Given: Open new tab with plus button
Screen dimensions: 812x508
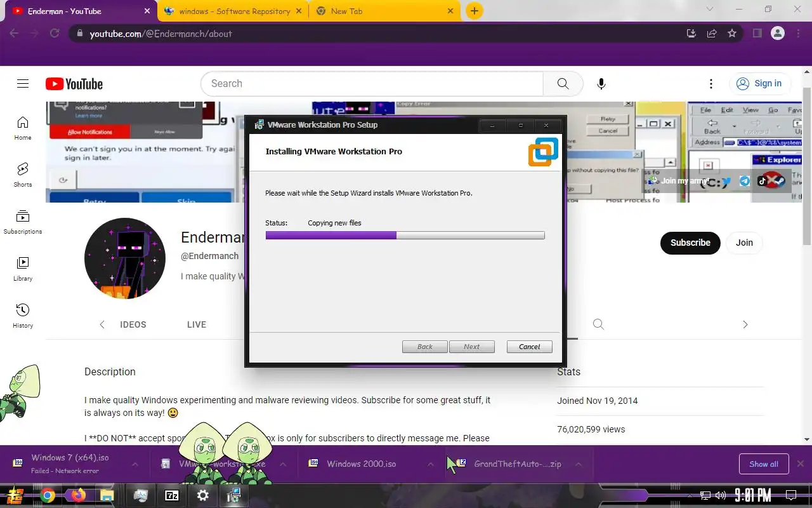Looking at the screenshot, I should coord(474,11).
